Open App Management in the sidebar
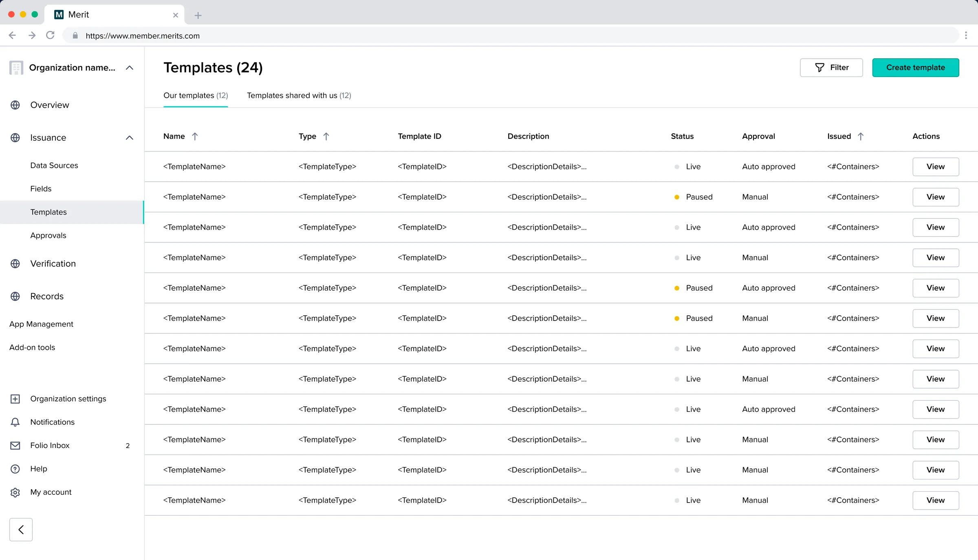The image size is (978, 560). pyautogui.click(x=41, y=324)
